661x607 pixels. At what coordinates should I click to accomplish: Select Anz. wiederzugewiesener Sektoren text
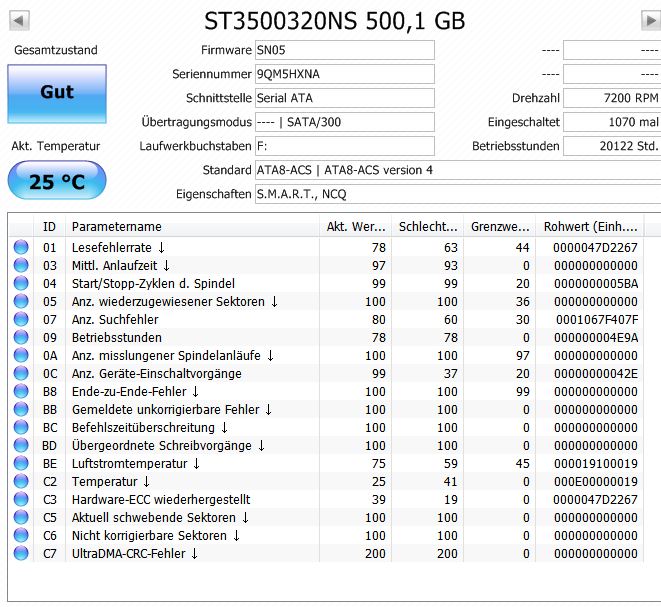(x=175, y=302)
